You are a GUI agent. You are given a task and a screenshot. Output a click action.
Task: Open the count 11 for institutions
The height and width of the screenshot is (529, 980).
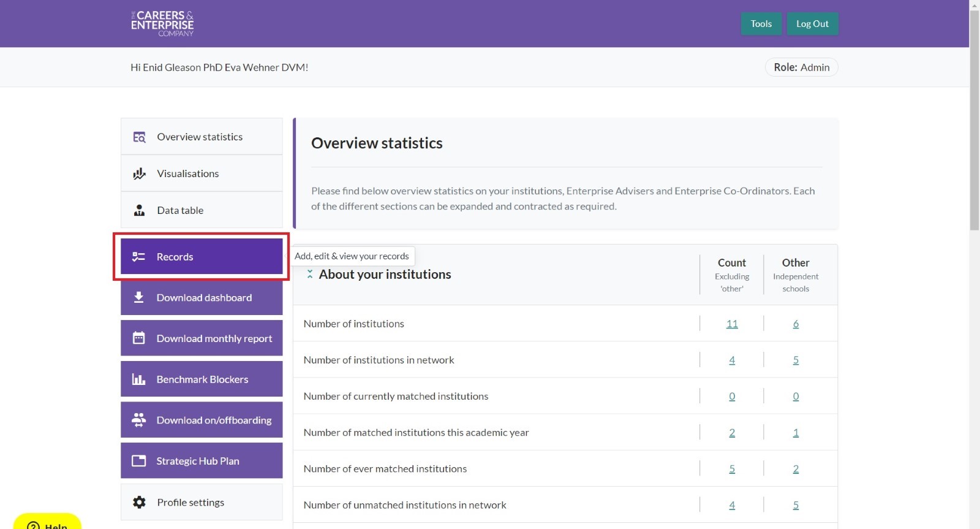pos(731,324)
